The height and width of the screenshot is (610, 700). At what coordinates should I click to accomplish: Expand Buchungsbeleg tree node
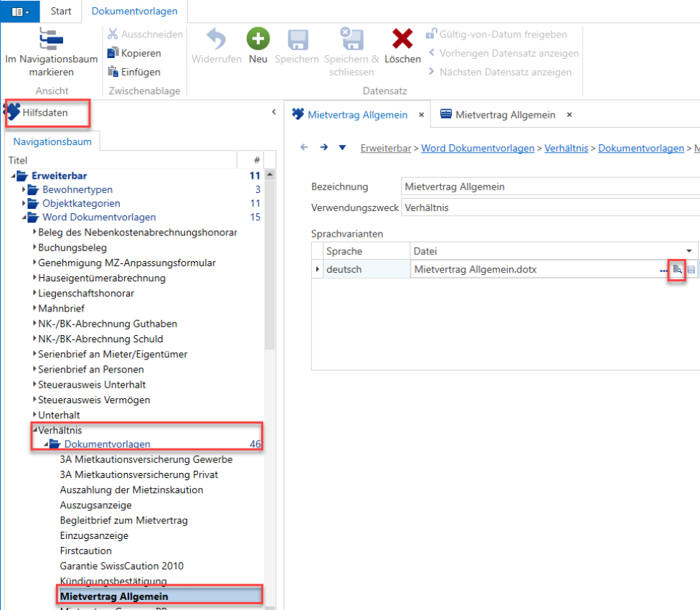pos(34,247)
